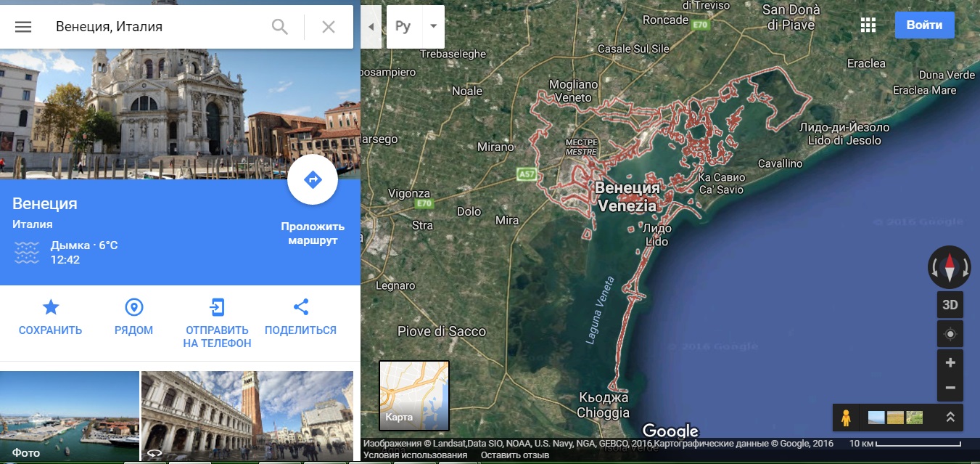Toggle 3D view button
Screen dimensions: 980x464
click(x=950, y=304)
